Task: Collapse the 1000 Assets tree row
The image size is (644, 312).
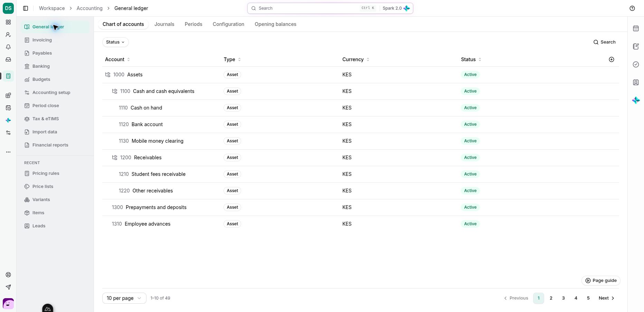Action: [108, 75]
